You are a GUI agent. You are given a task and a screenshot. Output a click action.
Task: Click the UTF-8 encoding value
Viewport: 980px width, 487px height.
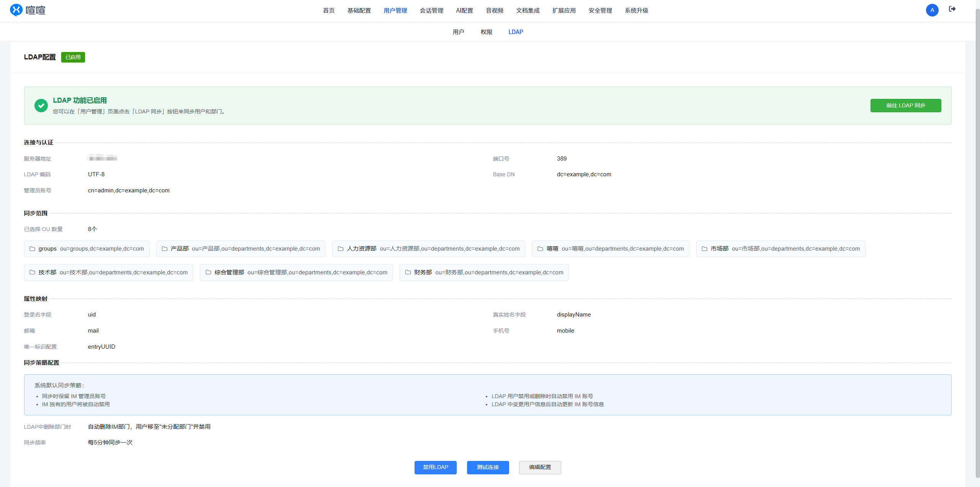[96, 174]
